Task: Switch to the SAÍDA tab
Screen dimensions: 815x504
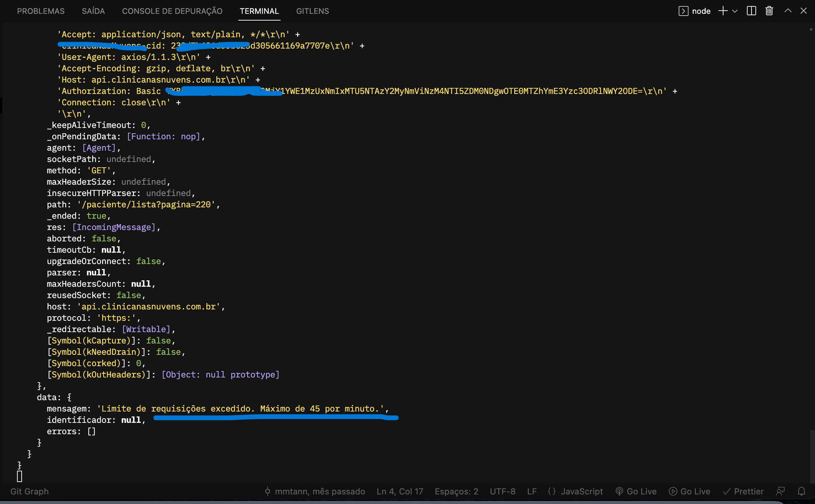Action: 93,11
